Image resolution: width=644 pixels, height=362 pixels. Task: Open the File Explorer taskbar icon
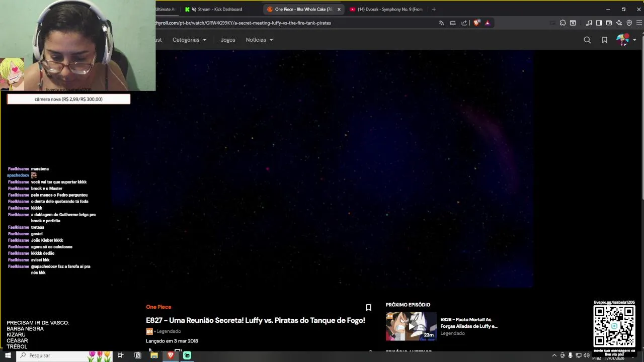(x=154, y=355)
